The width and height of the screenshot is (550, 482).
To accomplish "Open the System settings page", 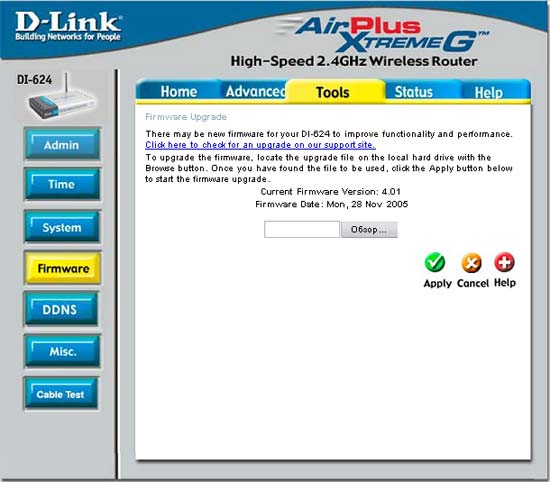I will (62, 227).
